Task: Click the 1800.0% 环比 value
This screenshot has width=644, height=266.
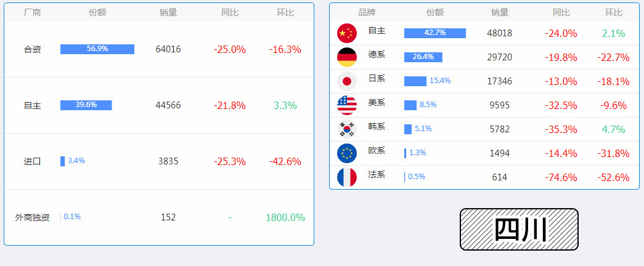Action: (285, 217)
